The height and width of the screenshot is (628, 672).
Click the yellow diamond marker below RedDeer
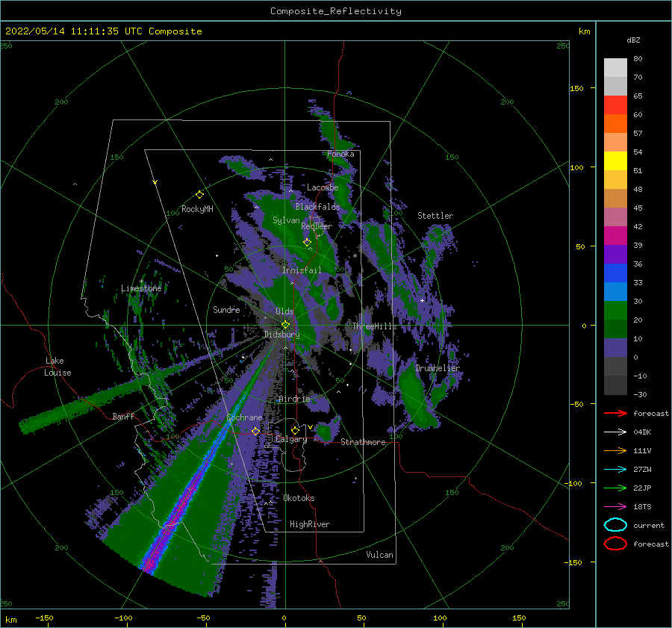click(307, 243)
